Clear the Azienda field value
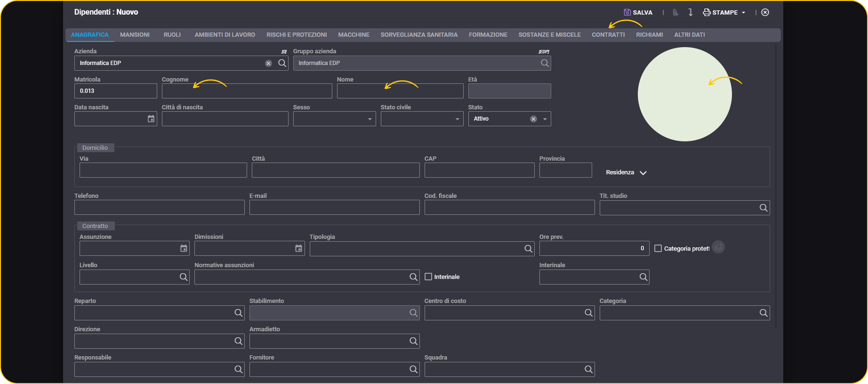Viewport: 868px width, 384px height. click(x=268, y=63)
